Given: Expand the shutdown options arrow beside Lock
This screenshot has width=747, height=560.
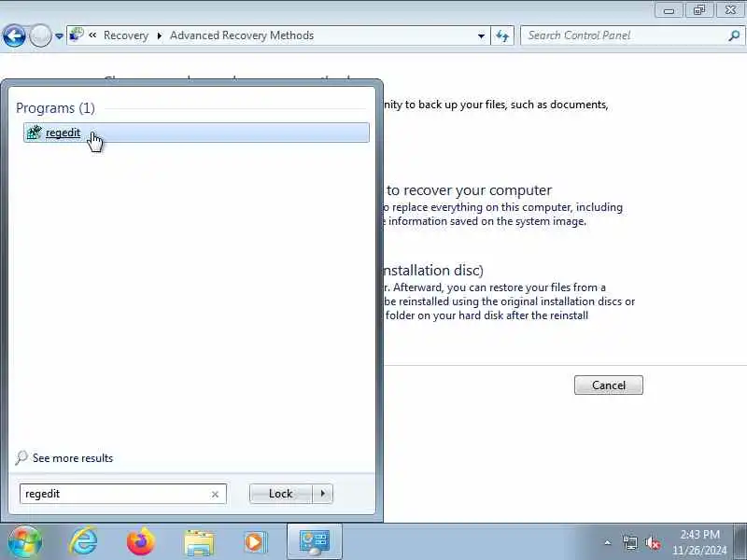Looking at the screenshot, I should click(323, 494).
